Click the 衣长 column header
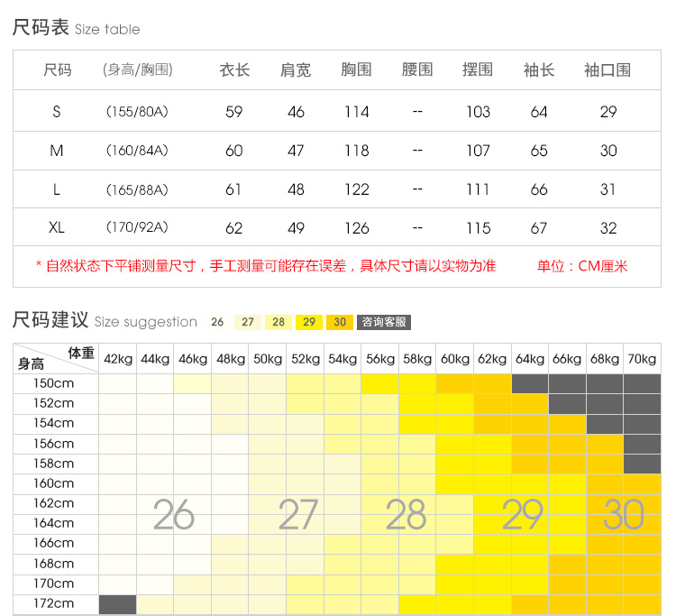Screen dimensions: 676x616 pyautogui.click(x=234, y=69)
